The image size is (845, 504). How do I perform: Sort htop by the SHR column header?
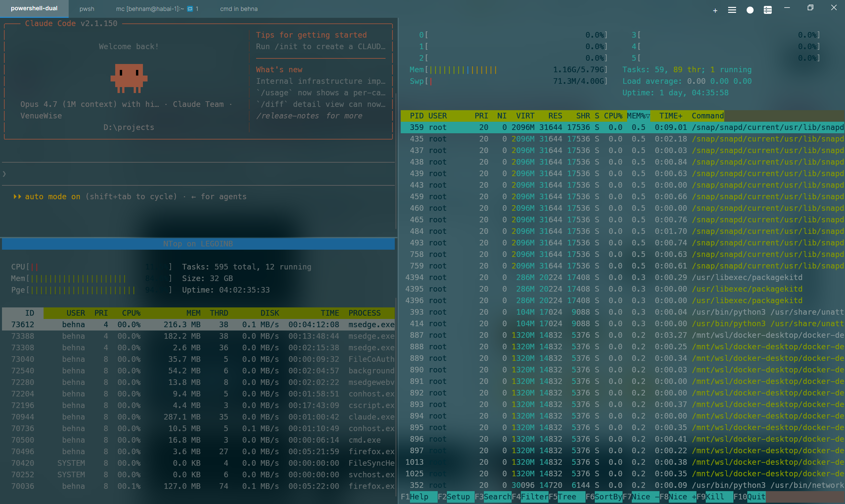coord(583,116)
